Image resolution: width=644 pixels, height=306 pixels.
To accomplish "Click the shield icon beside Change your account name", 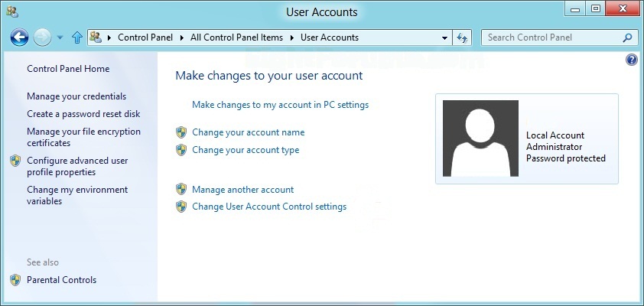I will (x=181, y=132).
